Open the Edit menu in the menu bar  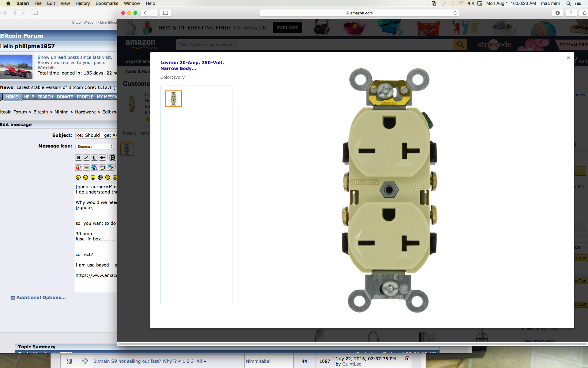[51, 3]
